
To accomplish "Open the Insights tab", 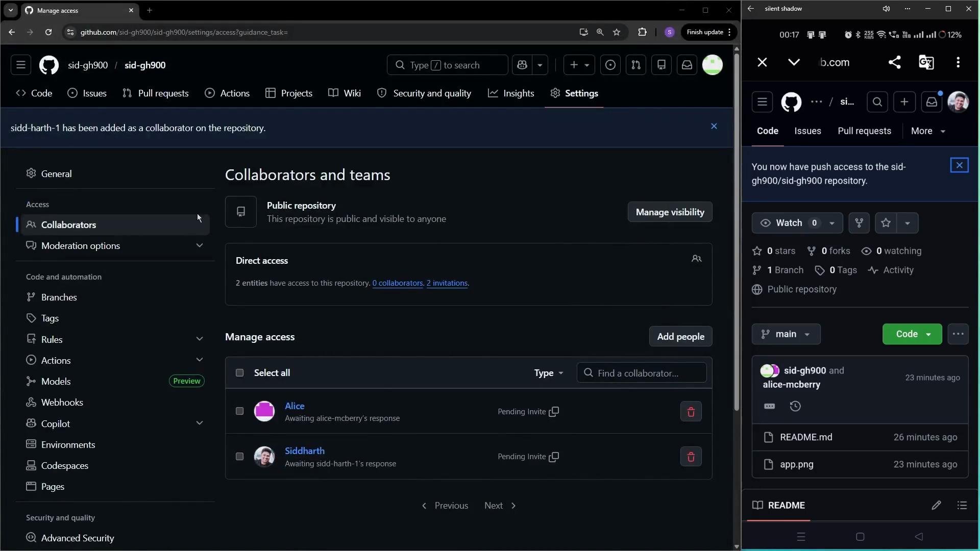I will (511, 93).
